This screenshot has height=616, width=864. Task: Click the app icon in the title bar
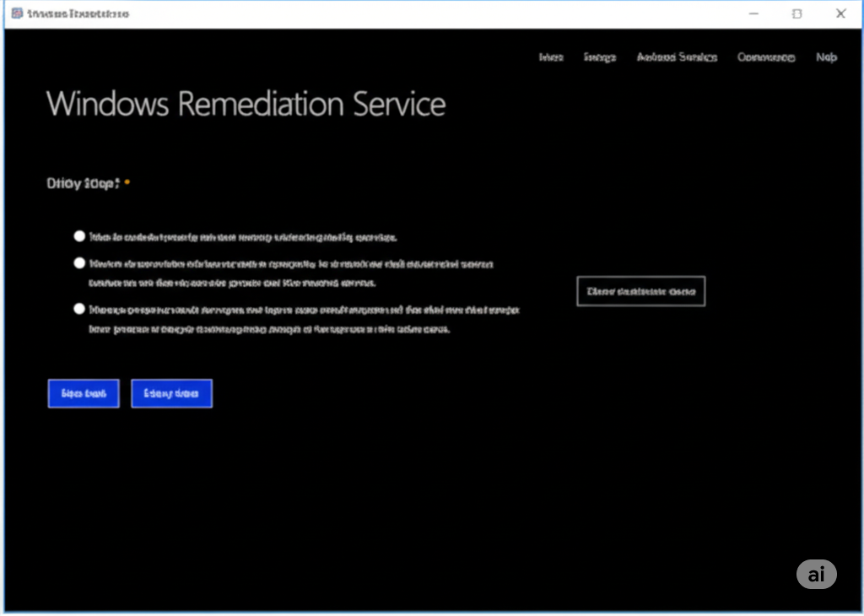(x=17, y=14)
